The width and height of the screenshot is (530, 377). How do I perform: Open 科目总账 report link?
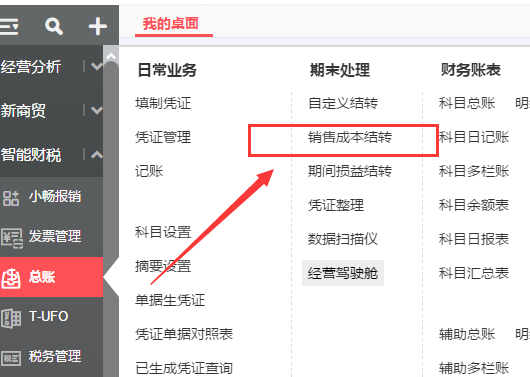pos(467,103)
